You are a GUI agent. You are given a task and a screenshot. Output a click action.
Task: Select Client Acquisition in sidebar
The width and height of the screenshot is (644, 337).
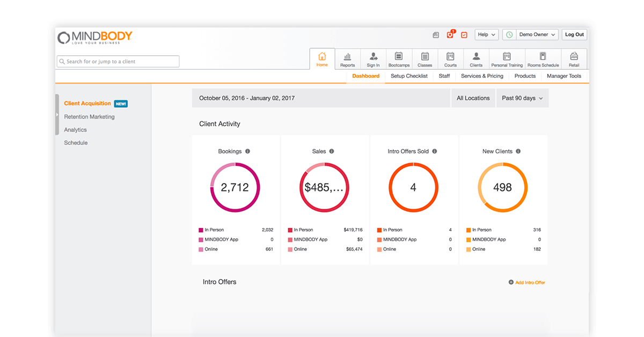point(87,104)
